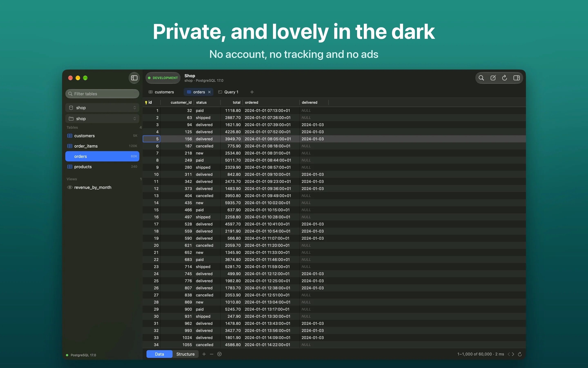Select the Data view button
The height and width of the screenshot is (368, 588).
click(159, 354)
